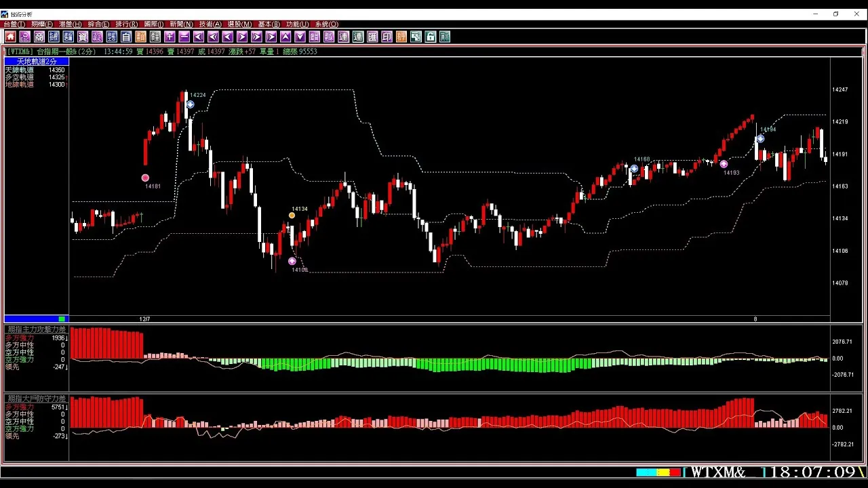Select the 期指主力攻擊力差 indicator title
The height and width of the screenshot is (488, 868).
click(x=37, y=329)
